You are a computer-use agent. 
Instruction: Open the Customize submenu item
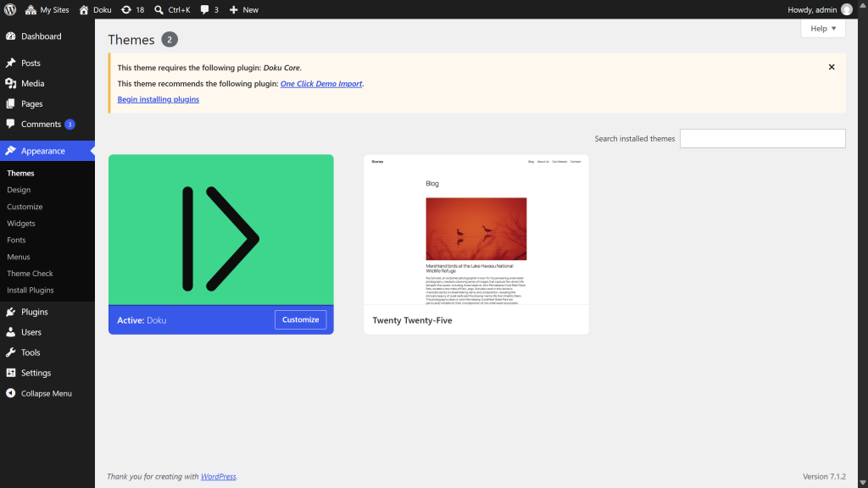pos(25,207)
